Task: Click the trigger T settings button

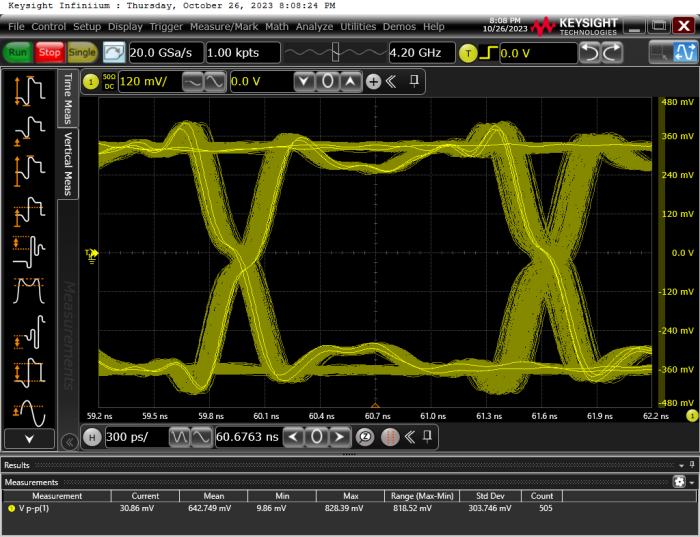Action: coord(467,52)
